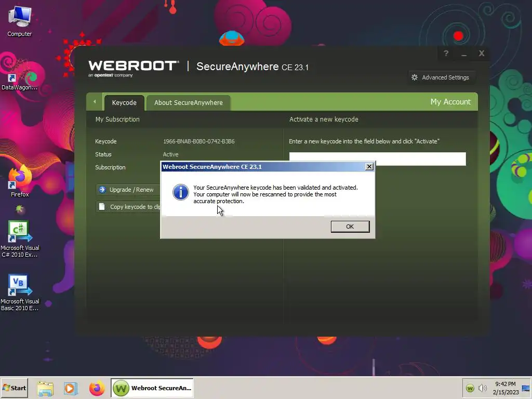Screen dimensions: 532x399
Task: Click the Keycode label in My Subscription
Action: pyautogui.click(x=106, y=141)
